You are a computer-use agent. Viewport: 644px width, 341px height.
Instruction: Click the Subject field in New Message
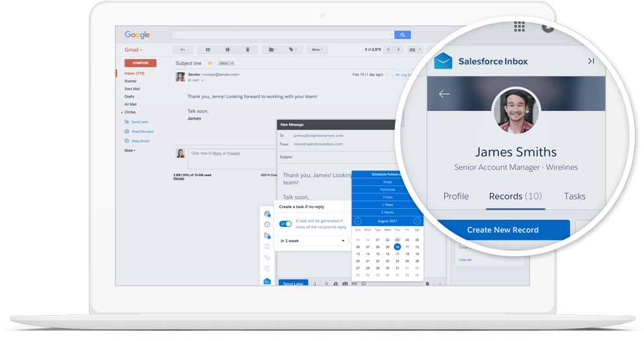pos(337,157)
